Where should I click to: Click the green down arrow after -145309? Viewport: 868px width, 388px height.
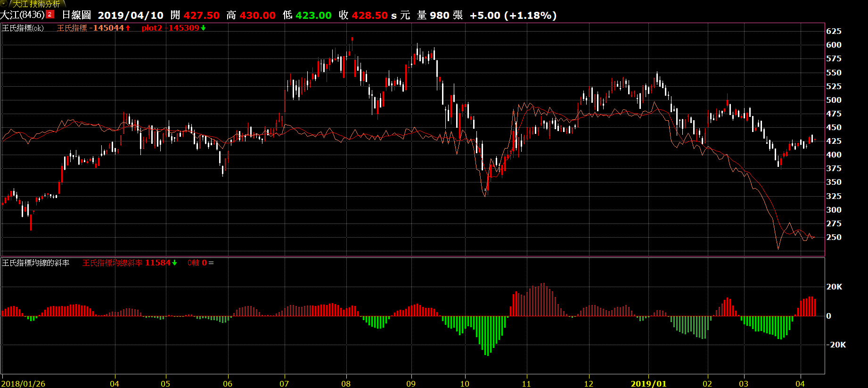[x=203, y=28]
